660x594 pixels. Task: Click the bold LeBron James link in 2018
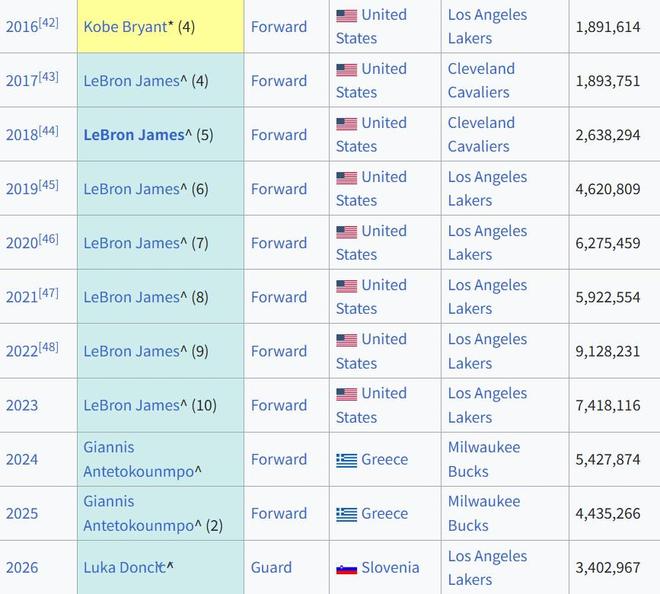(134, 135)
